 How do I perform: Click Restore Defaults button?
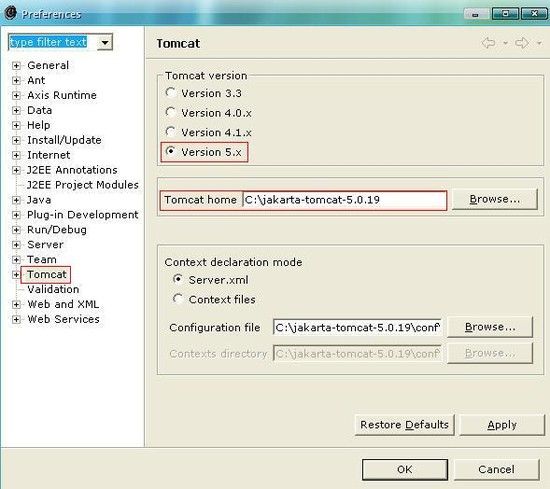[x=404, y=425]
